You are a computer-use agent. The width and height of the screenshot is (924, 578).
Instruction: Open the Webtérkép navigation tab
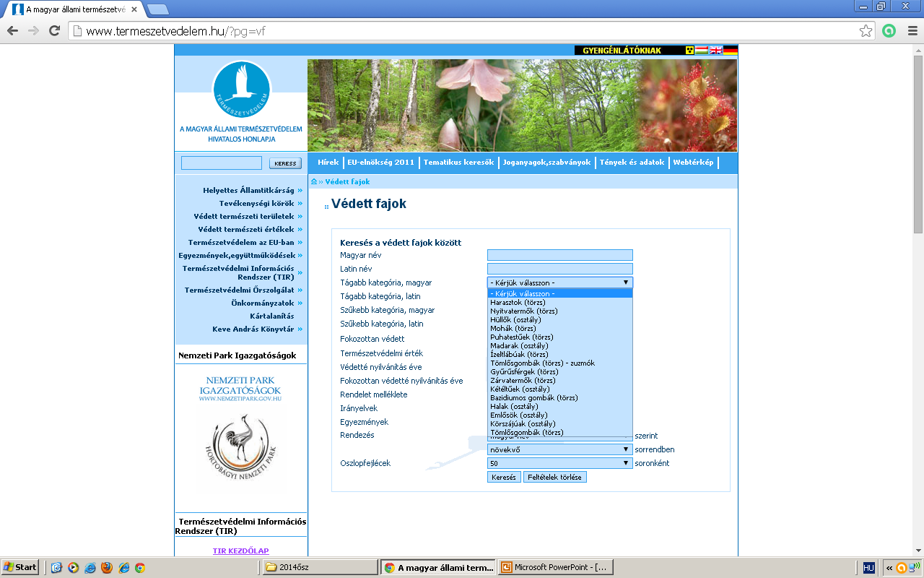pyautogui.click(x=693, y=163)
